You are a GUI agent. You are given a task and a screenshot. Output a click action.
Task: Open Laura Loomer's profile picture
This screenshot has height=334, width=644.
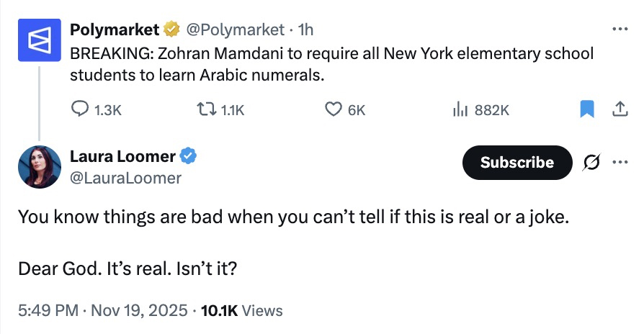pos(39,167)
